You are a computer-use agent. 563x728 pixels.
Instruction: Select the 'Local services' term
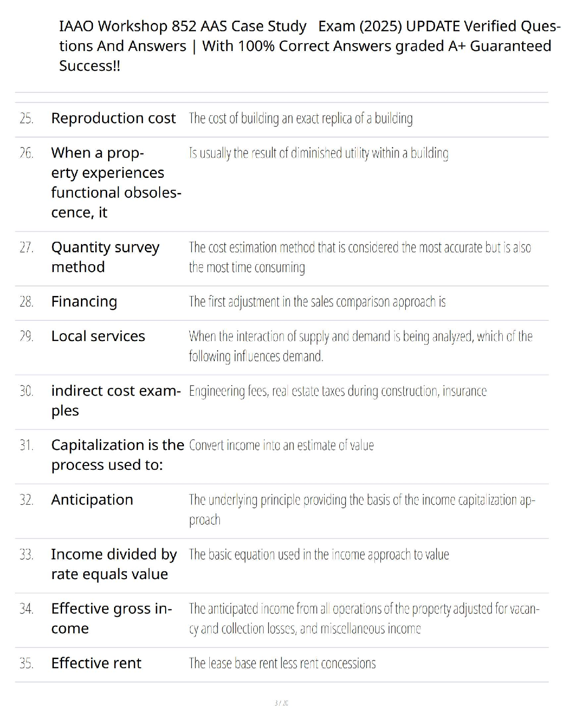coord(98,336)
